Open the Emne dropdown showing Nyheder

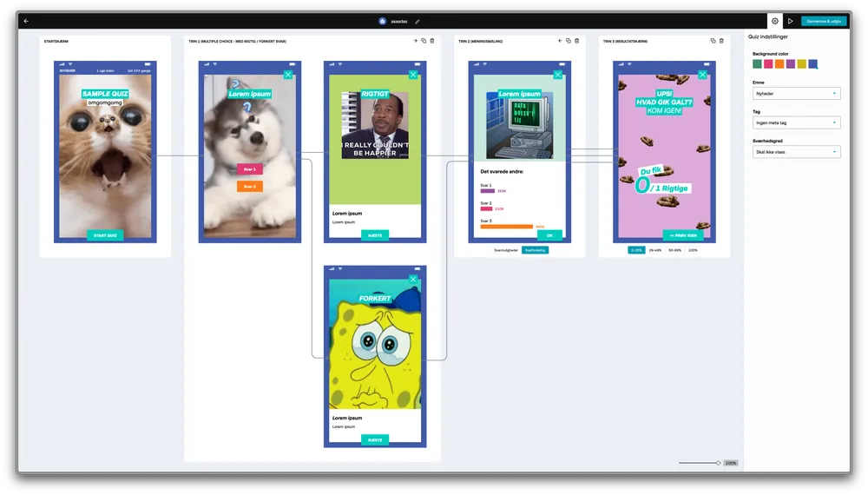point(796,94)
